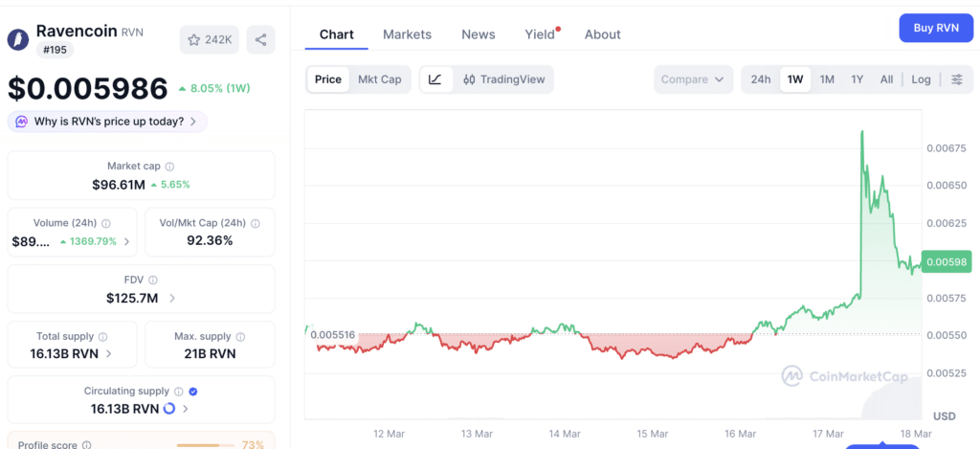Select the line chart view icon

[435, 79]
